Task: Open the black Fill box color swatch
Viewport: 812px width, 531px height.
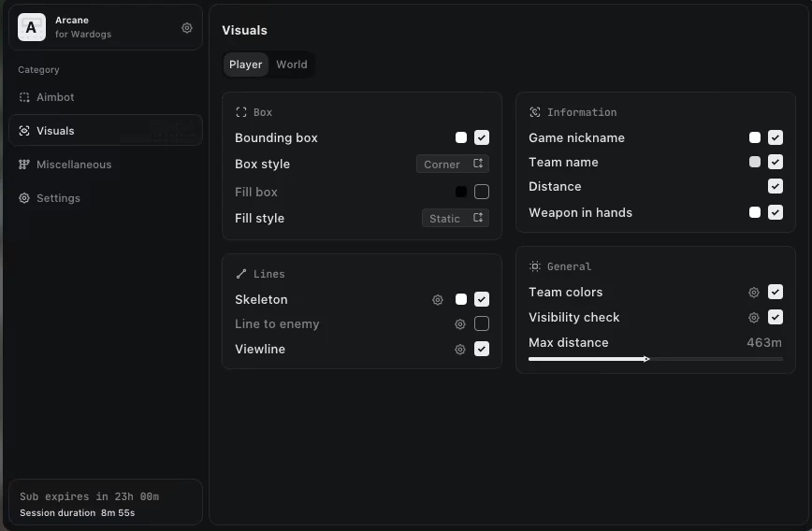Action: pyautogui.click(x=461, y=192)
